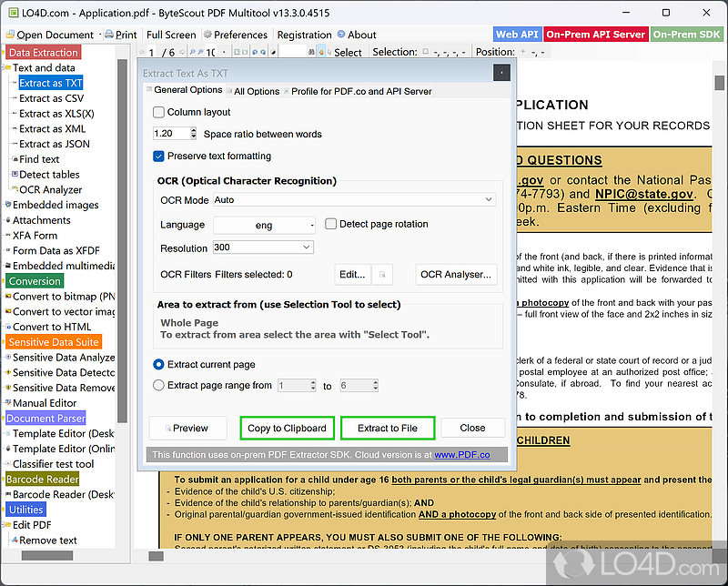Select Extract page range from radio

[x=158, y=385]
